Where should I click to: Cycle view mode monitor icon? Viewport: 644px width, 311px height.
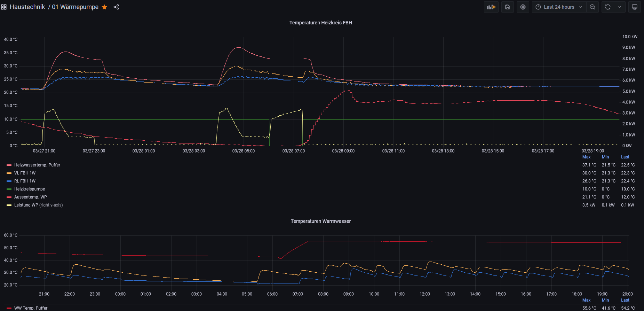[635, 7]
